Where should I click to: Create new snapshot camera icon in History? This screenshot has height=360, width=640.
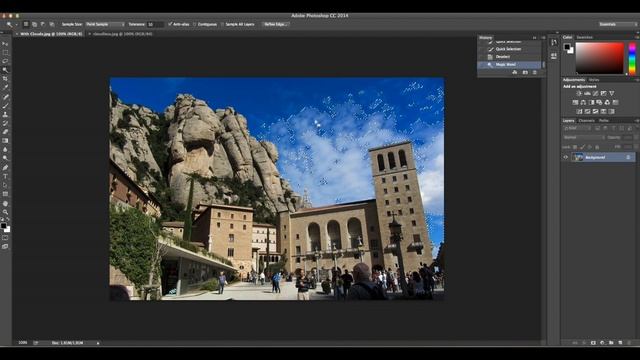pos(525,72)
